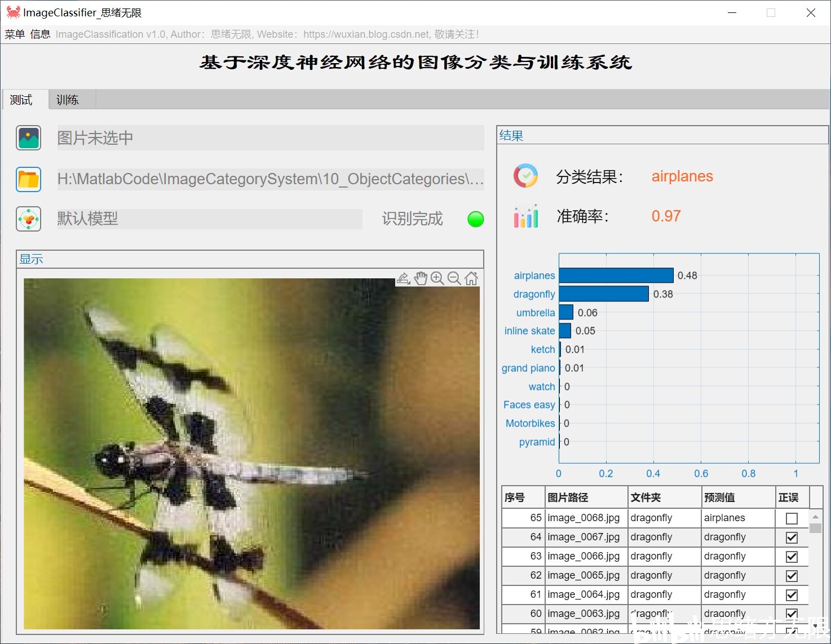Click the 0.48 bar value label
This screenshot has width=831, height=644.
pos(687,276)
